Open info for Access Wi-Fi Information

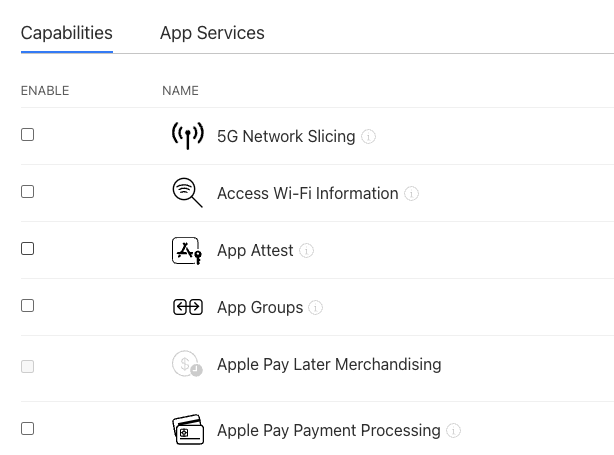[411, 193]
